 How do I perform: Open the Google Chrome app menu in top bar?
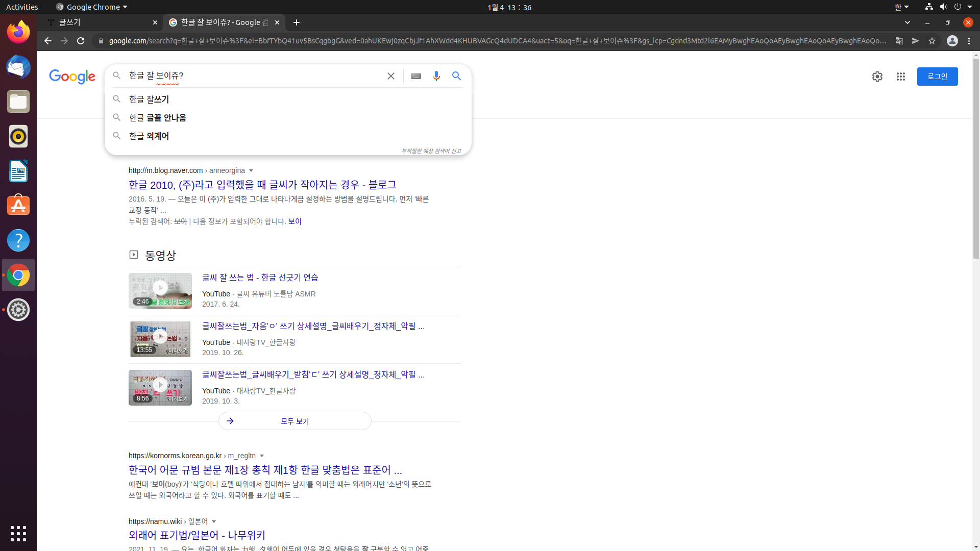click(92, 7)
